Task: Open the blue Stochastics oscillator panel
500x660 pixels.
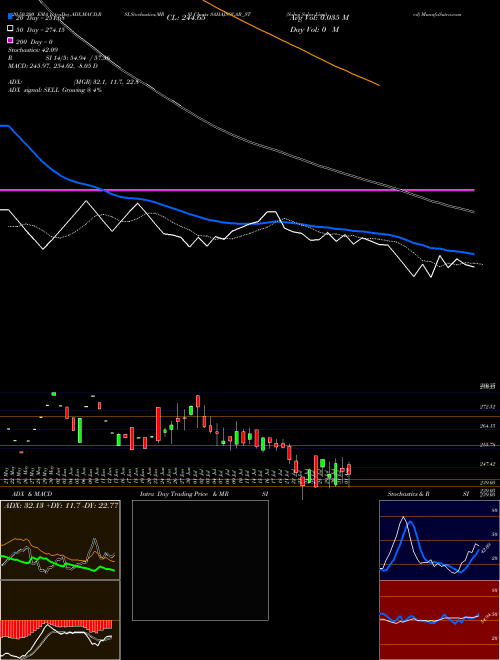Action: point(439,540)
